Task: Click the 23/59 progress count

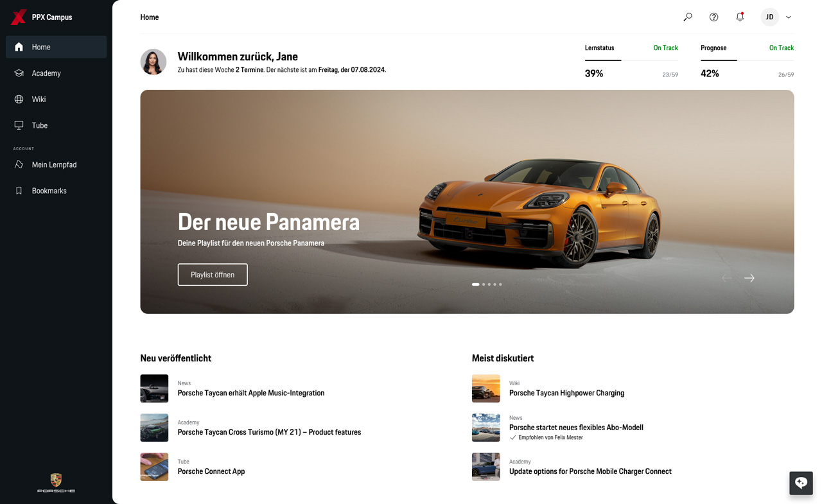Action: pos(670,75)
